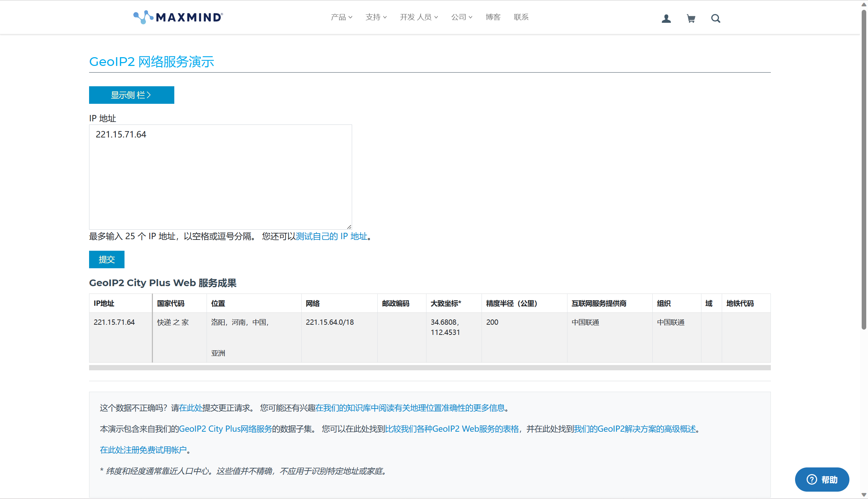Image resolution: width=868 pixels, height=499 pixels.
Task: Click the IP地址 column header
Action: 121,303
